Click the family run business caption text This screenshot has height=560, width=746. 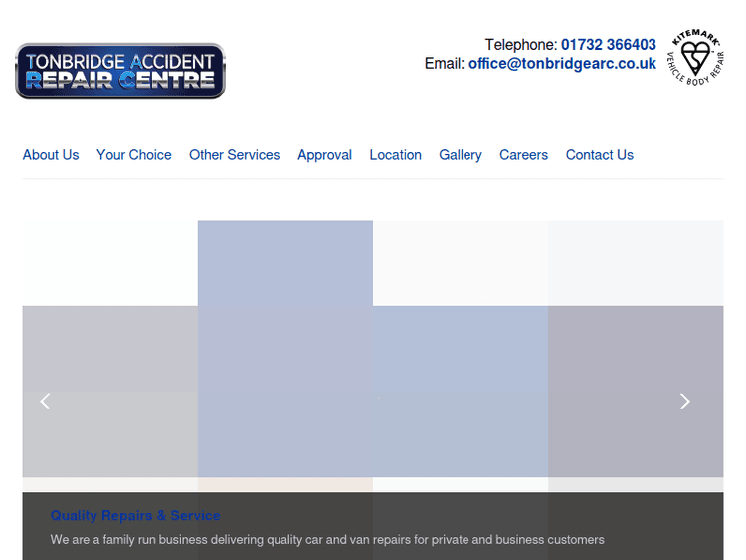click(x=327, y=540)
